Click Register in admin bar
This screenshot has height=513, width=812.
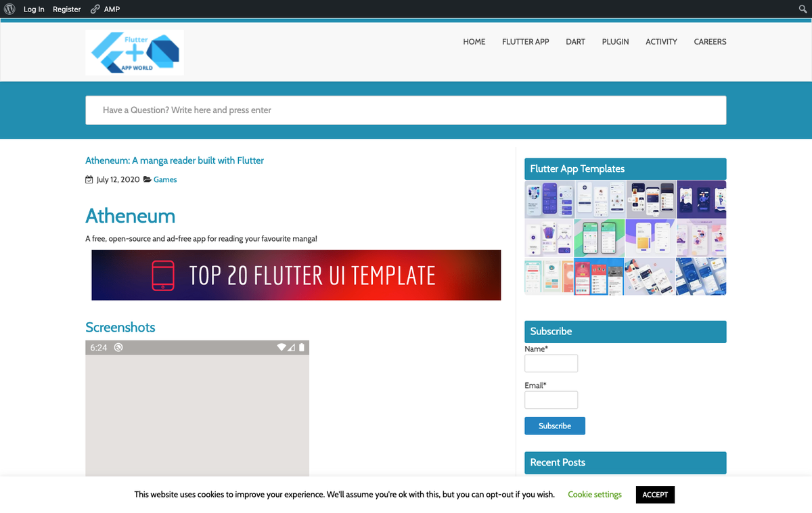click(67, 9)
